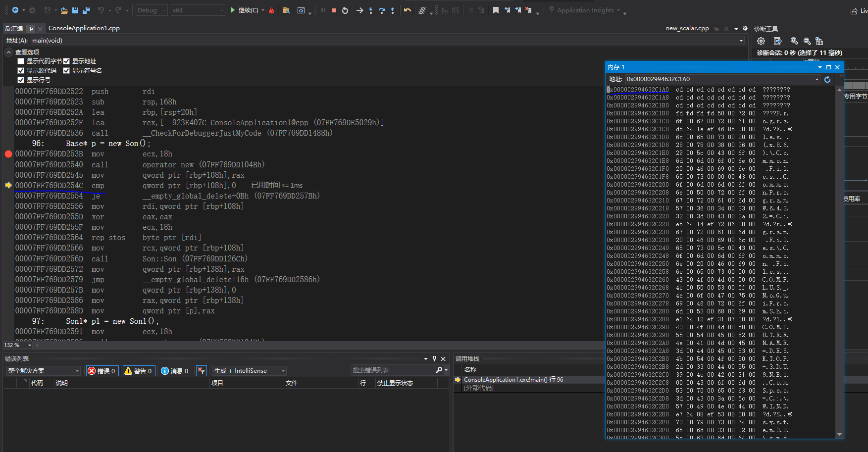This screenshot has height=452, width=868.
Task: Toggle the bookmark icon in toolbar
Action: [x=496, y=10]
